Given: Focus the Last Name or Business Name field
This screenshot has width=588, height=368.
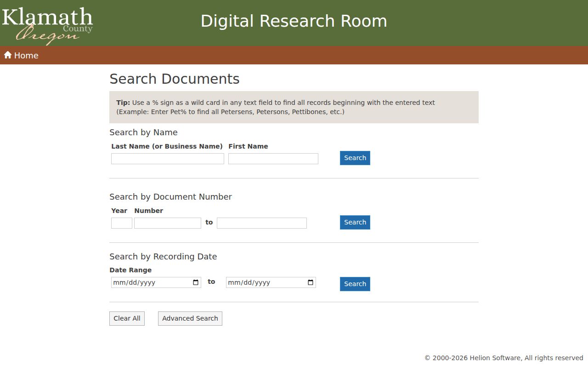Looking at the screenshot, I should [168, 159].
